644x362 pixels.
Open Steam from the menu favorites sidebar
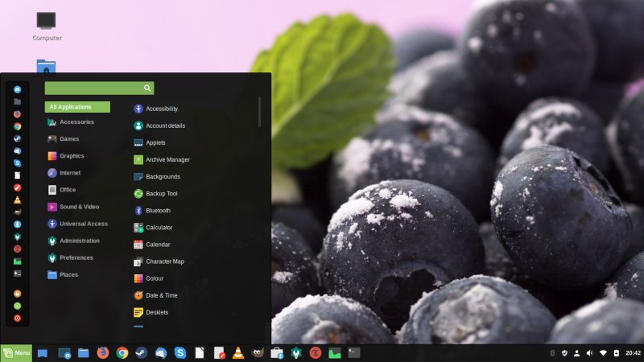pyautogui.click(x=17, y=138)
